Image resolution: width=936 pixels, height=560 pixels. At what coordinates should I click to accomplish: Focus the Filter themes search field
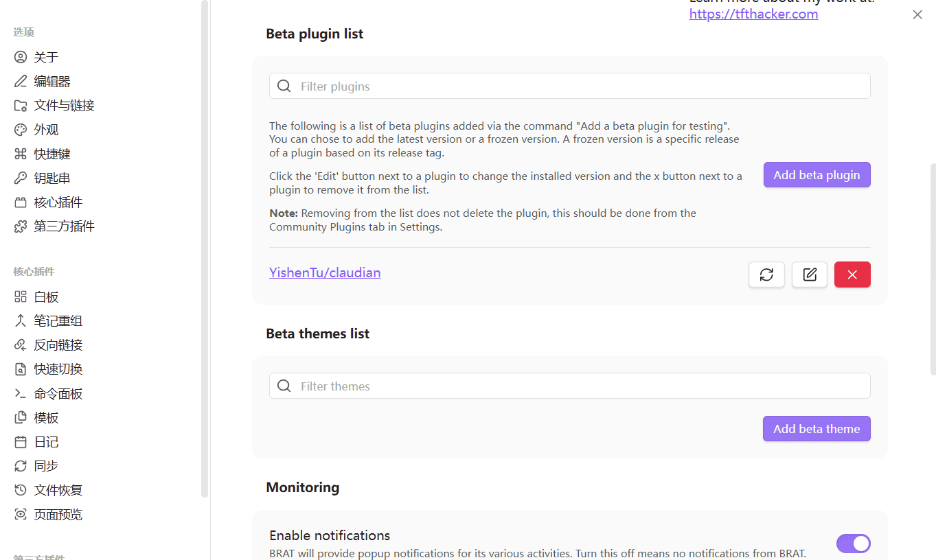570,386
